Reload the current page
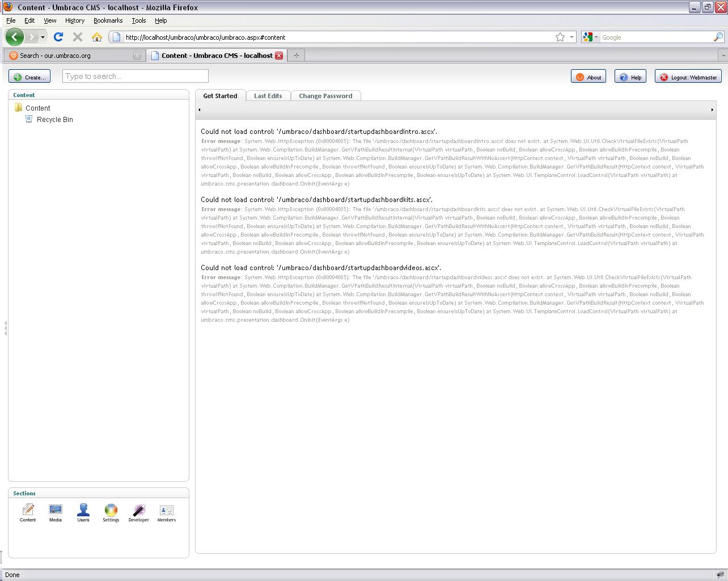Image resolution: width=728 pixels, height=581 pixels. click(58, 37)
